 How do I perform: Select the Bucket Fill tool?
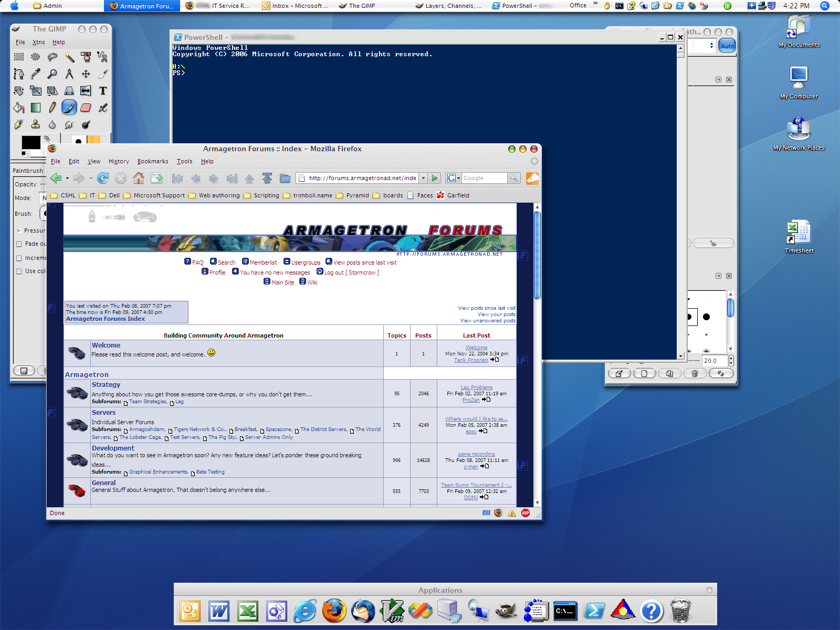(x=19, y=108)
